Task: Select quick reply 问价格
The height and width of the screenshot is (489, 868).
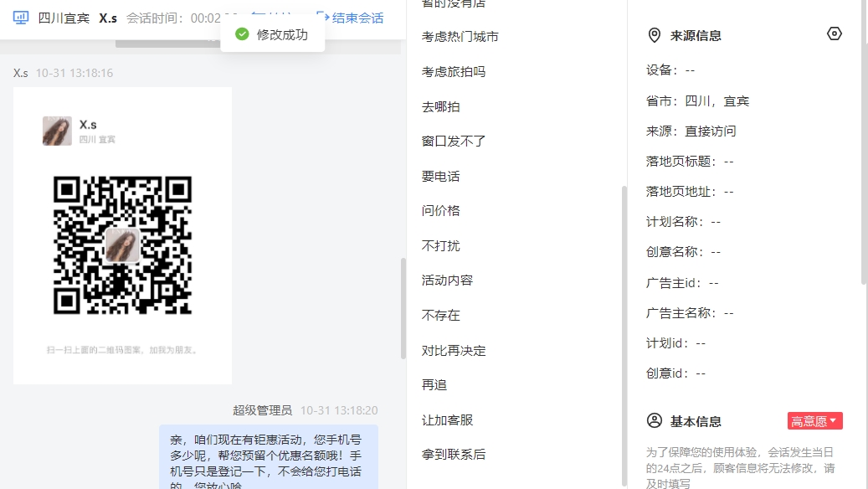Action: tap(440, 210)
